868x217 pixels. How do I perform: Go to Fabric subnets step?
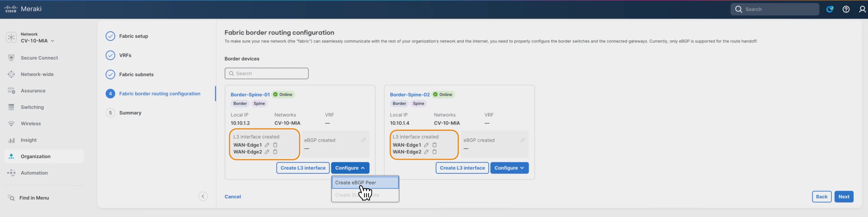click(136, 74)
